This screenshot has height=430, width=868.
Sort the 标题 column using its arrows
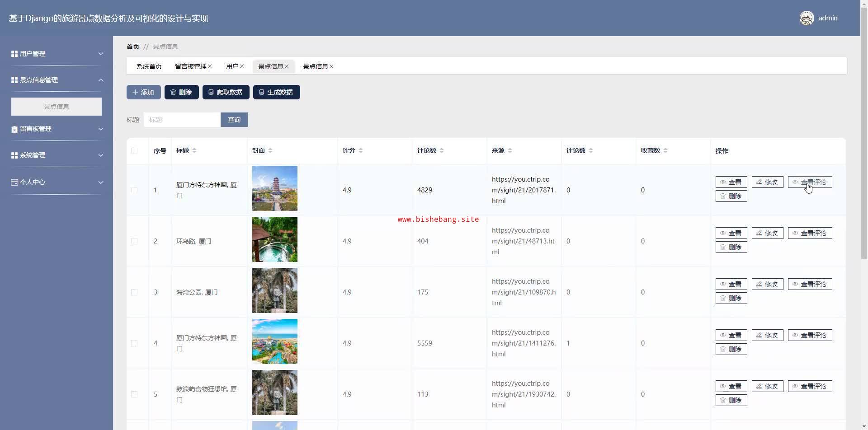click(194, 150)
